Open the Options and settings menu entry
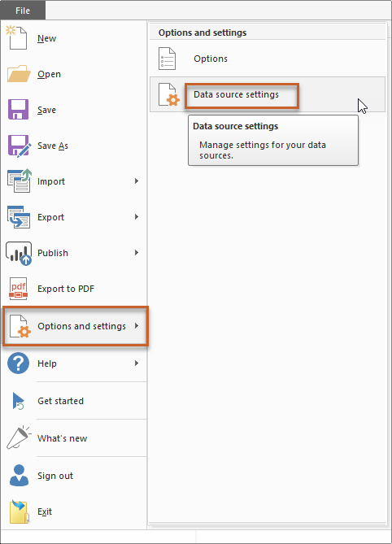 [76, 326]
